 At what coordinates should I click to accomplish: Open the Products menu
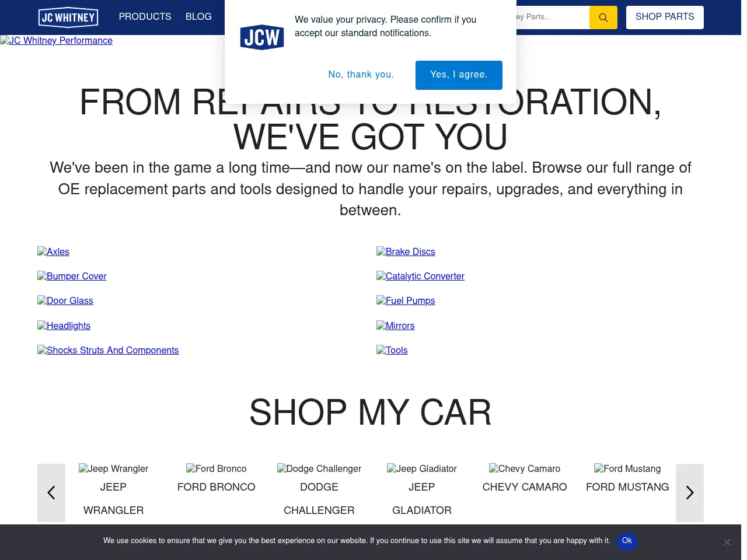[145, 17]
